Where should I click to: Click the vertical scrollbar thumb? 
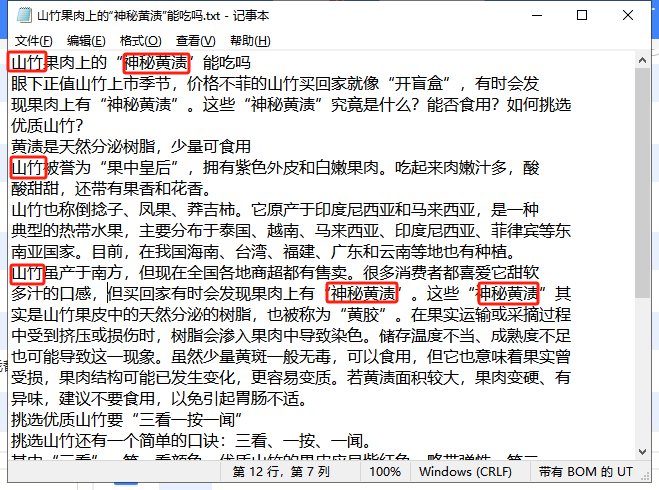point(642,183)
